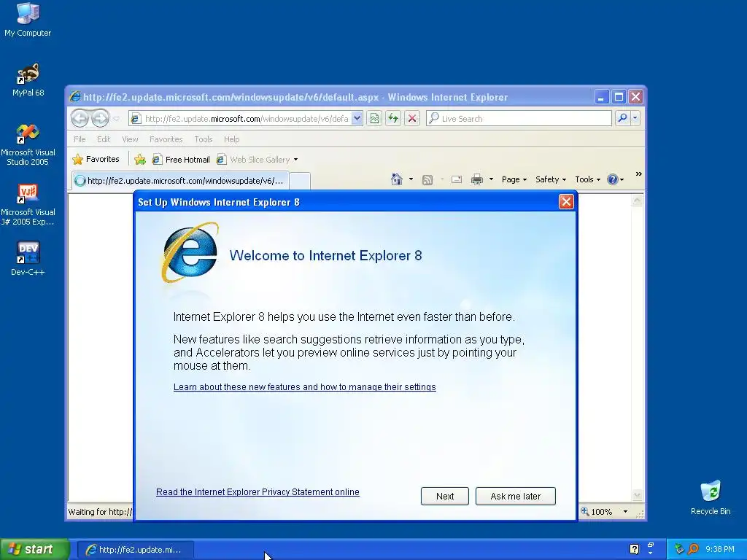Open the Tools command bar dropdown
747x560 pixels.
(x=587, y=179)
